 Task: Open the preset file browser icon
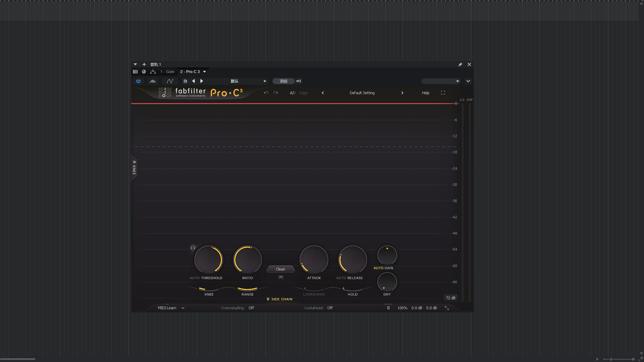(185, 81)
